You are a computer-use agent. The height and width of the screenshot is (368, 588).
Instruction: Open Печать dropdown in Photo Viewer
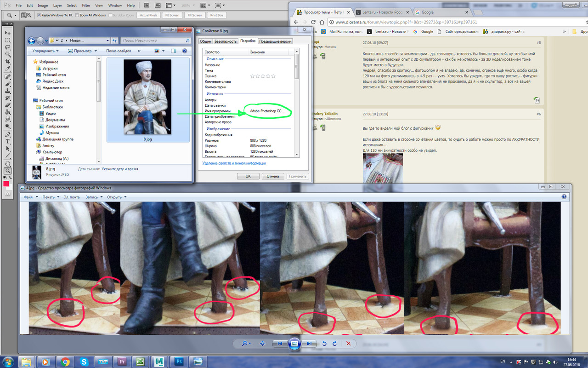[51, 197]
